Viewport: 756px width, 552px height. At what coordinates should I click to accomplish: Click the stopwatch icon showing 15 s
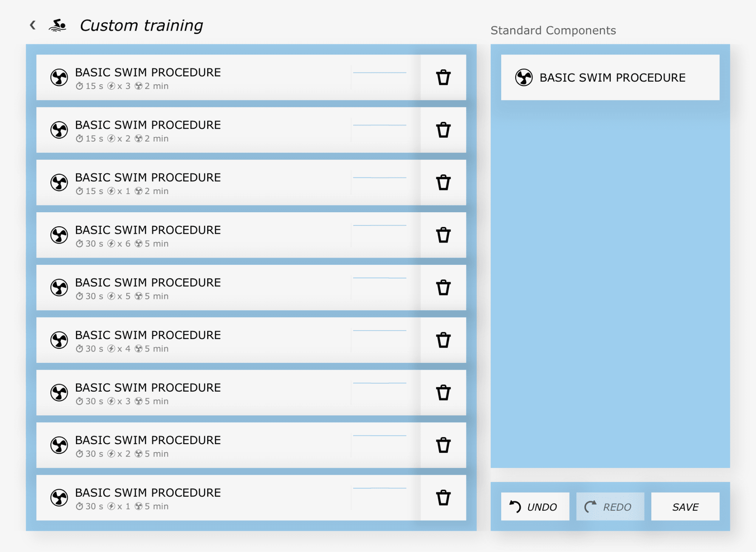[79, 86]
